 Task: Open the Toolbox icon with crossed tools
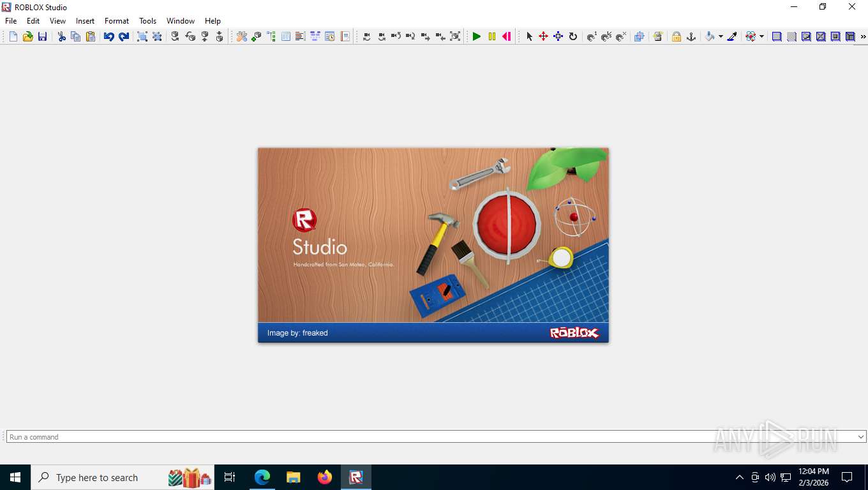click(x=241, y=36)
